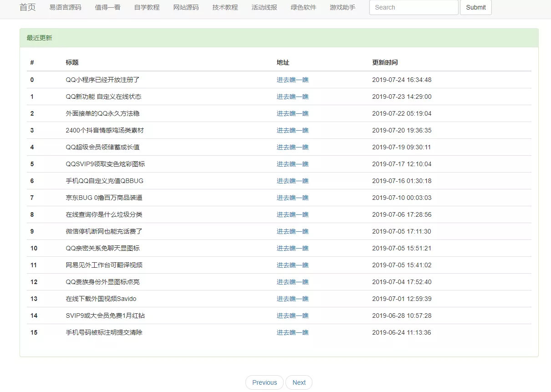Select title text QQ贵族身份外显图标点亮
Screen dimensions: 551x392
(x=102, y=282)
